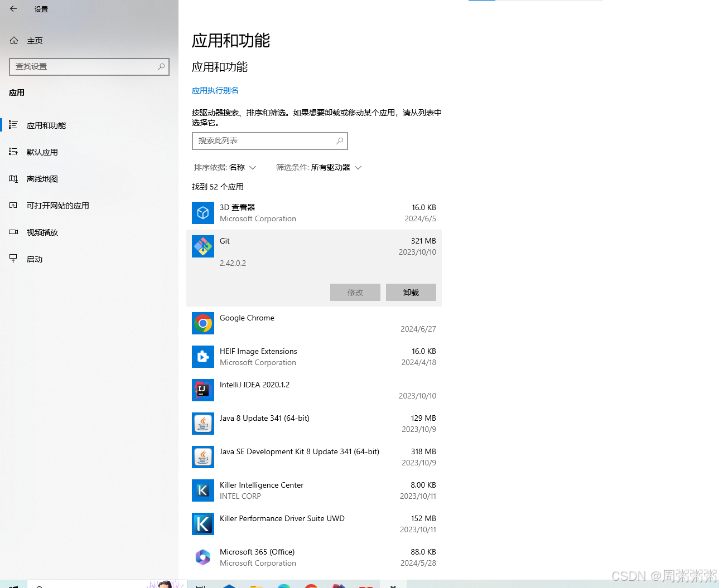Screen dimensions: 719x588
Task: Click the IntelliJ IDEA 2020.1.2 icon
Action: coord(203,390)
